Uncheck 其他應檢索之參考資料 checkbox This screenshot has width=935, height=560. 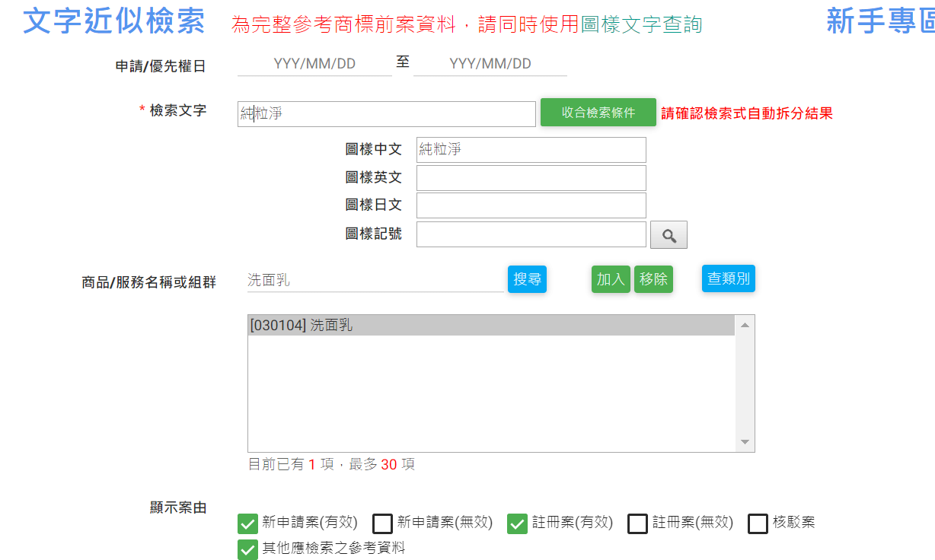tap(247, 549)
